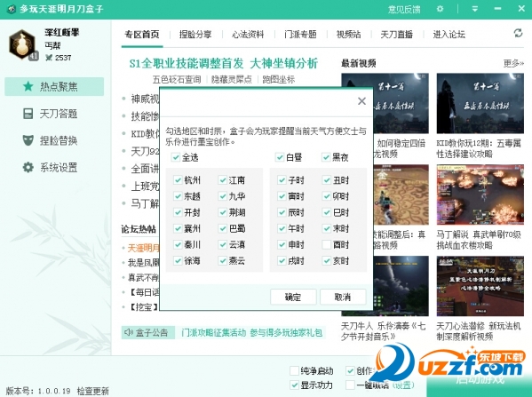Click the user avatar gourd icon
Screen dimensions: 532x397
(21, 44)
